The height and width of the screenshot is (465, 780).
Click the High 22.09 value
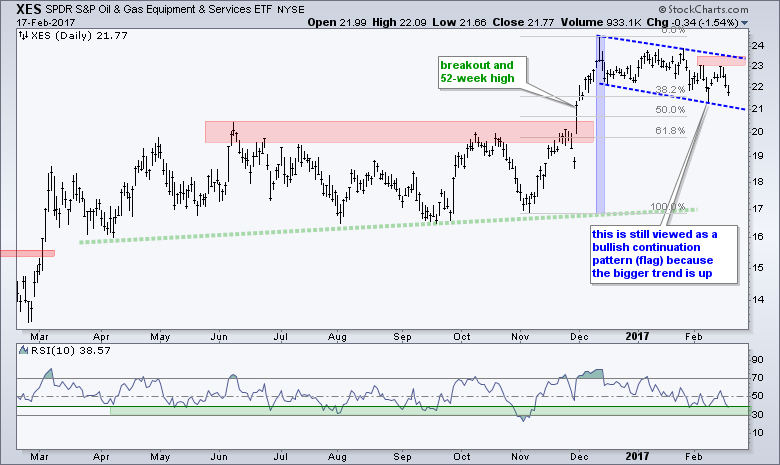[x=399, y=22]
